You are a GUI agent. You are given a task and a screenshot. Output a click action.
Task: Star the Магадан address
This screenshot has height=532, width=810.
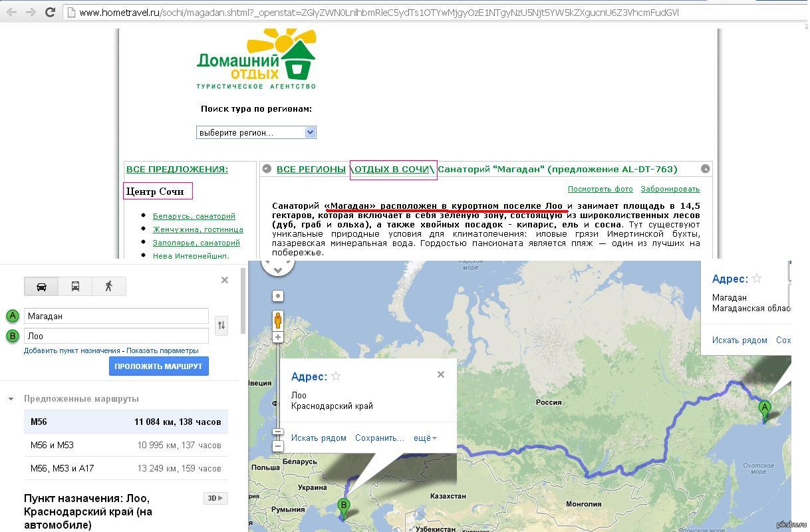(x=757, y=279)
